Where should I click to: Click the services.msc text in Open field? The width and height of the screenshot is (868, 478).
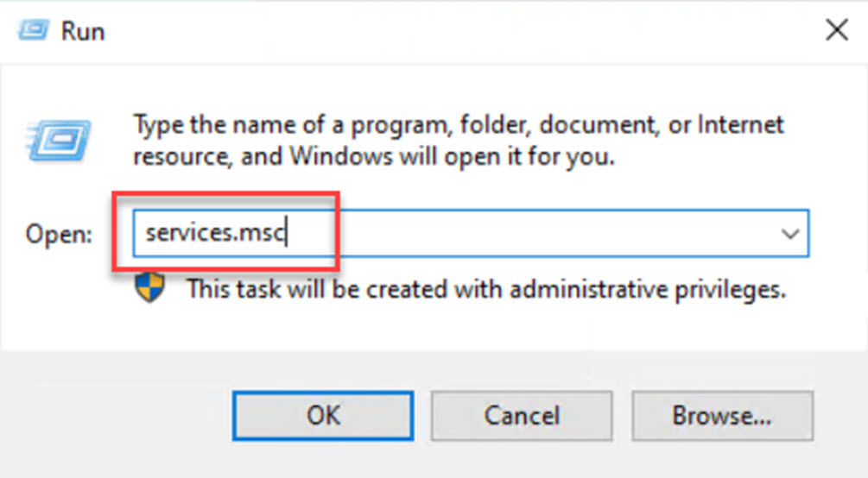pos(215,233)
